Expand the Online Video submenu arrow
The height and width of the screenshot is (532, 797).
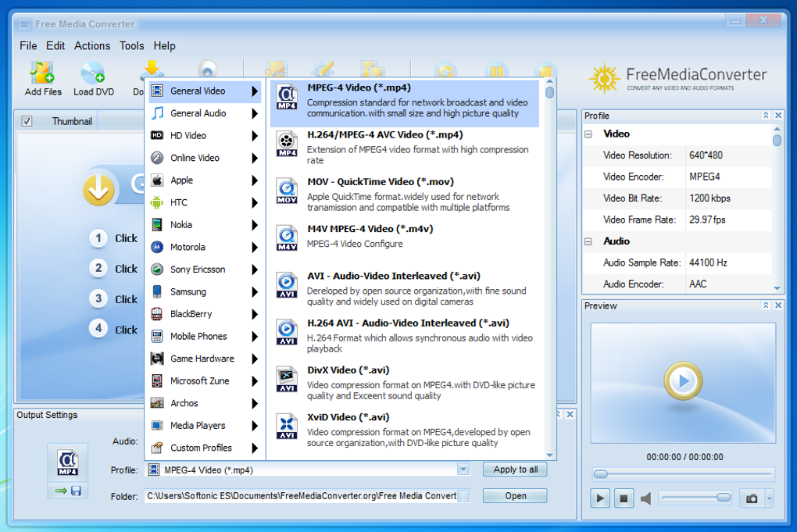pyautogui.click(x=255, y=158)
